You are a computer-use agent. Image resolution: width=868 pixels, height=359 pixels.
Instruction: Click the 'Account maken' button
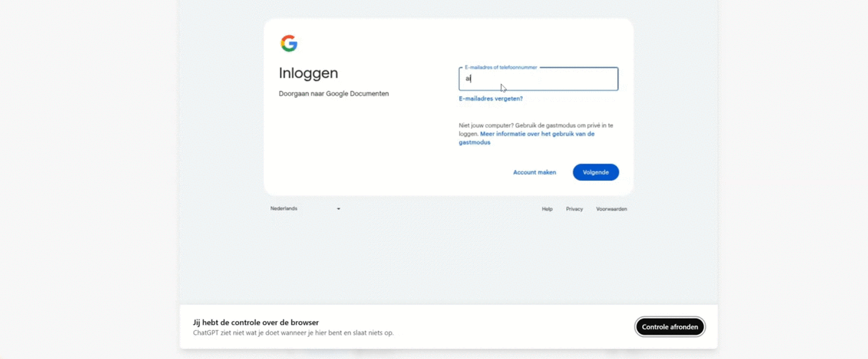[x=534, y=172]
